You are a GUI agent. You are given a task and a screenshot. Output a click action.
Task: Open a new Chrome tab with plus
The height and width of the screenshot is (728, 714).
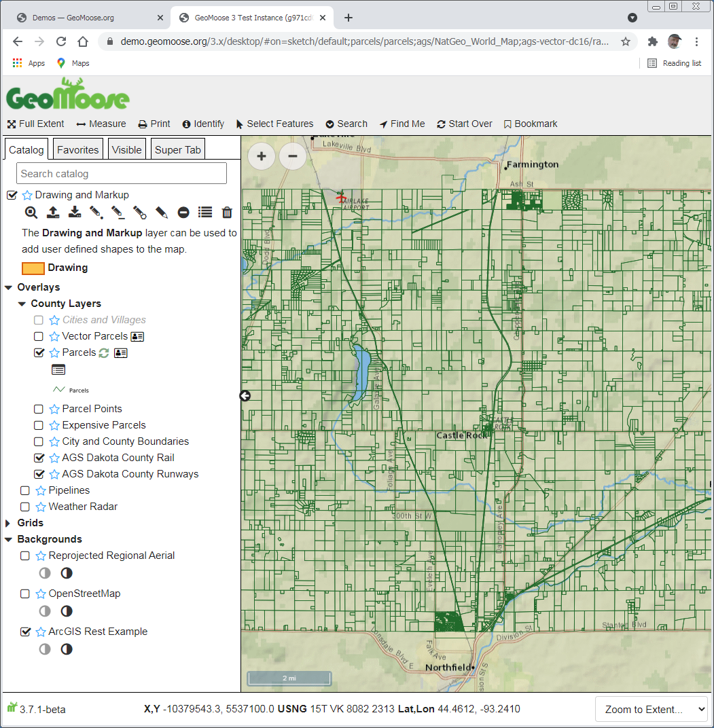[x=349, y=18]
